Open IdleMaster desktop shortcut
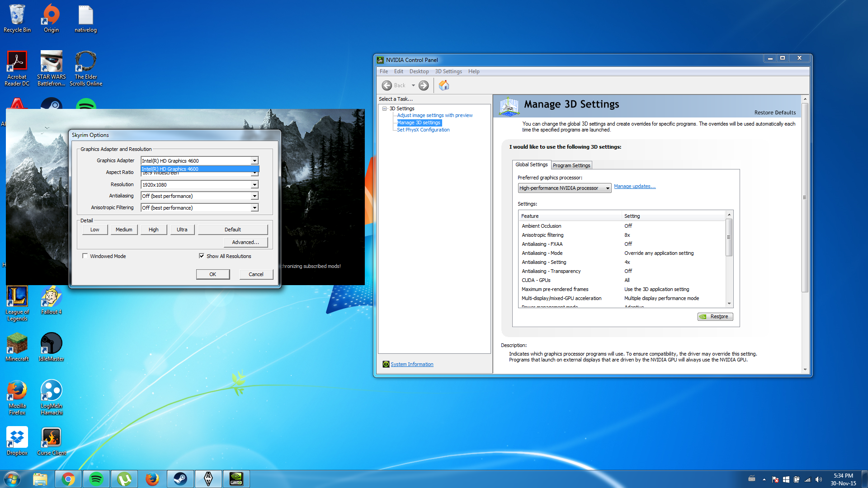Image resolution: width=868 pixels, height=488 pixels. pos(51,347)
